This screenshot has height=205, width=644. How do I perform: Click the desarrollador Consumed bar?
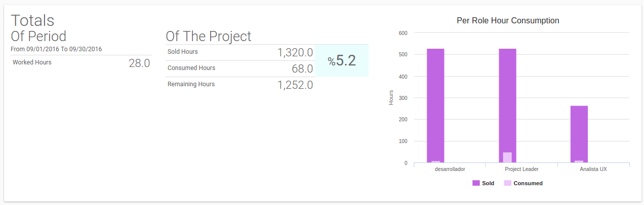[x=436, y=162]
